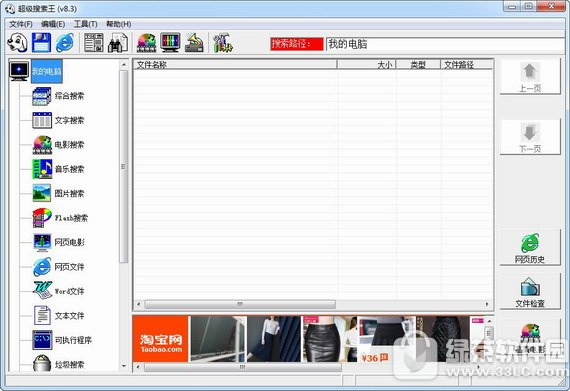Click the newspaper layout toolbar icon

pos(93,43)
